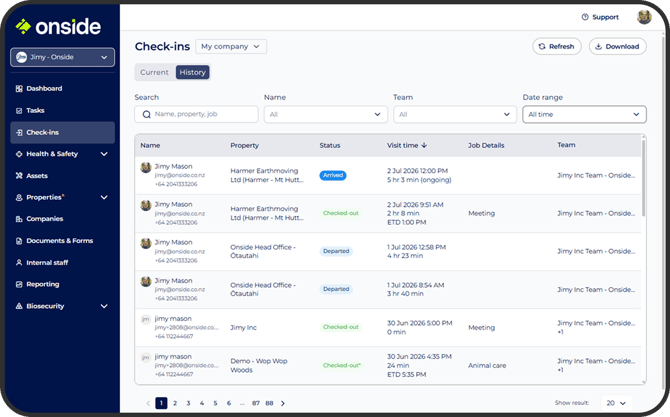Go to previous page arrow in pagination
The height and width of the screenshot is (417, 670).
click(x=148, y=403)
